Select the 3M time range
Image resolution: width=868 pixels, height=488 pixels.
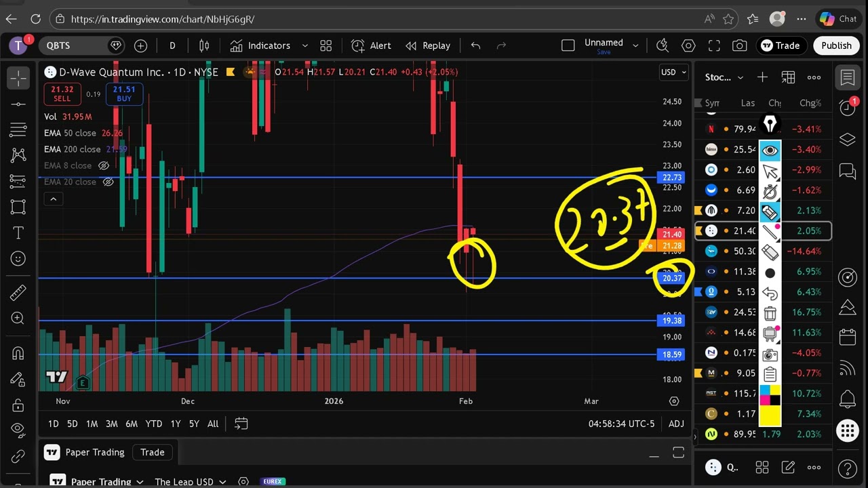point(112,424)
